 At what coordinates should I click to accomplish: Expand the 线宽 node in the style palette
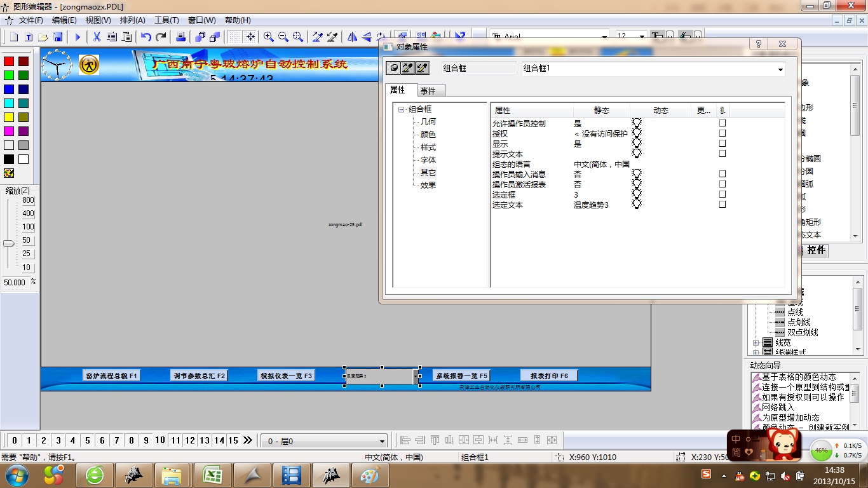coord(756,343)
